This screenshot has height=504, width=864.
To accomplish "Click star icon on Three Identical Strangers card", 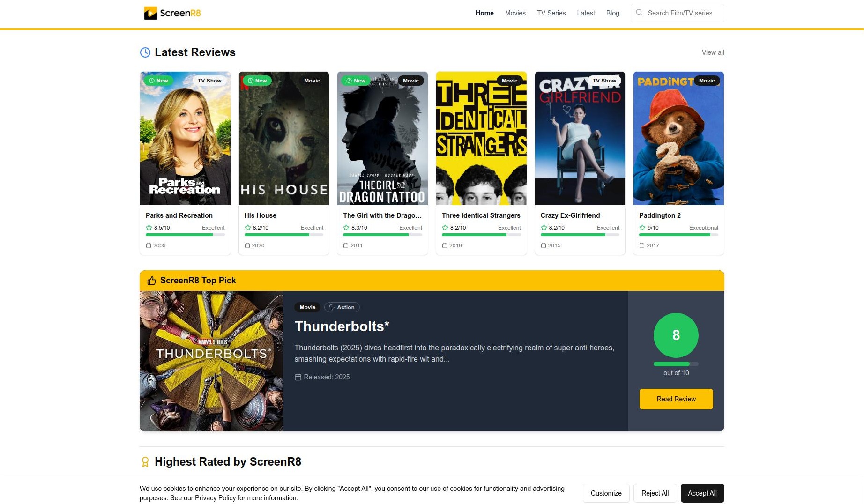I will [445, 228].
